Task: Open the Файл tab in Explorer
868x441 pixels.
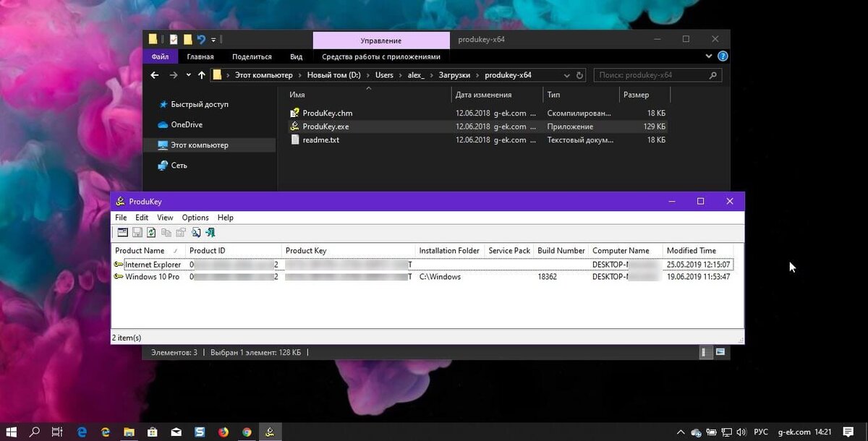Action: [161, 56]
